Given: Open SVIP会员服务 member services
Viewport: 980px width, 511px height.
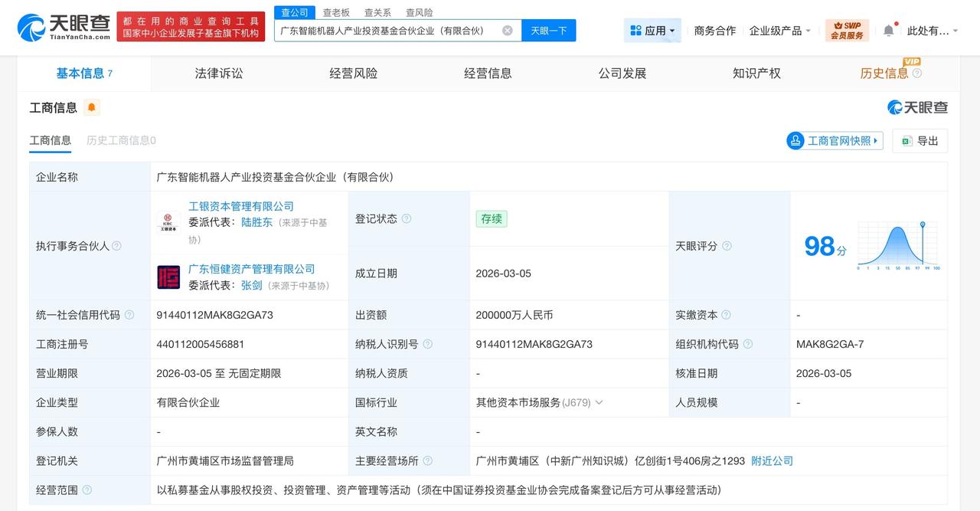Looking at the screenshot, I should [845, 31].
